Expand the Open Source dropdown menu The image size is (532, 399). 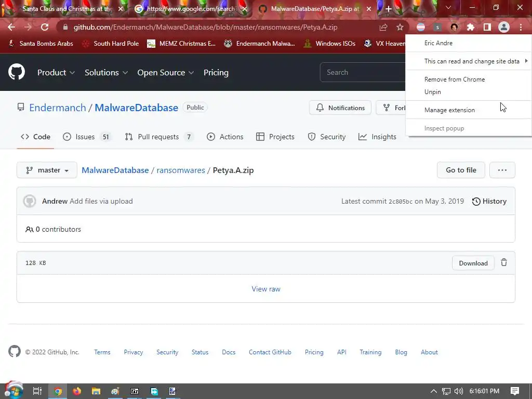pyautogui.click(x=166, y=72)
